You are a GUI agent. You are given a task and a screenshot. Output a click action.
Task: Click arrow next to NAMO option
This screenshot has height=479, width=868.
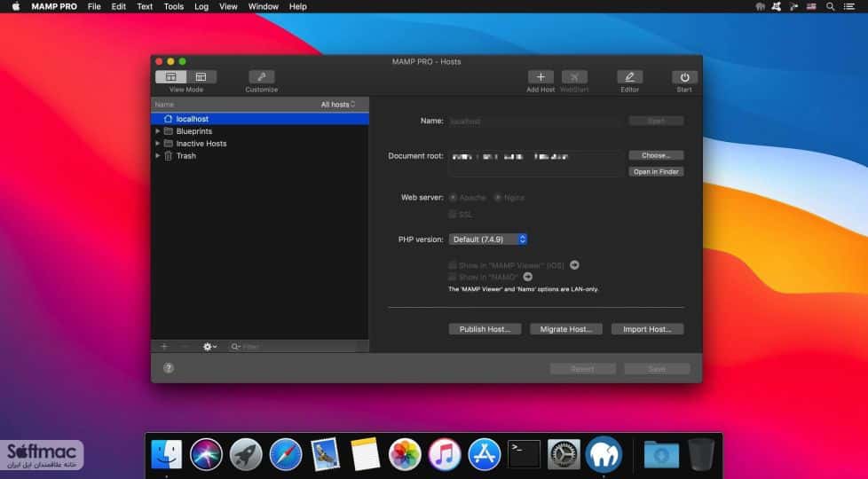pyautogui.click(x=527, y=277)
